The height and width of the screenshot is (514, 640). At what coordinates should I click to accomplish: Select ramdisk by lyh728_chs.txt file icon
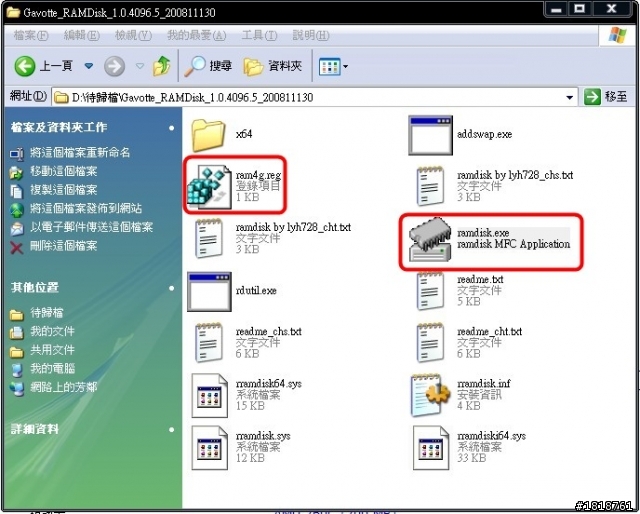coord(430,187)
